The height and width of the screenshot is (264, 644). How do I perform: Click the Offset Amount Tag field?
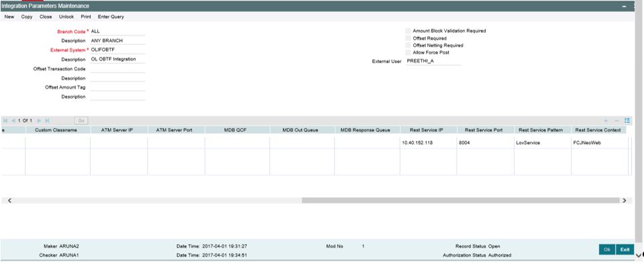pyautogui.click(x=117, y=87)
